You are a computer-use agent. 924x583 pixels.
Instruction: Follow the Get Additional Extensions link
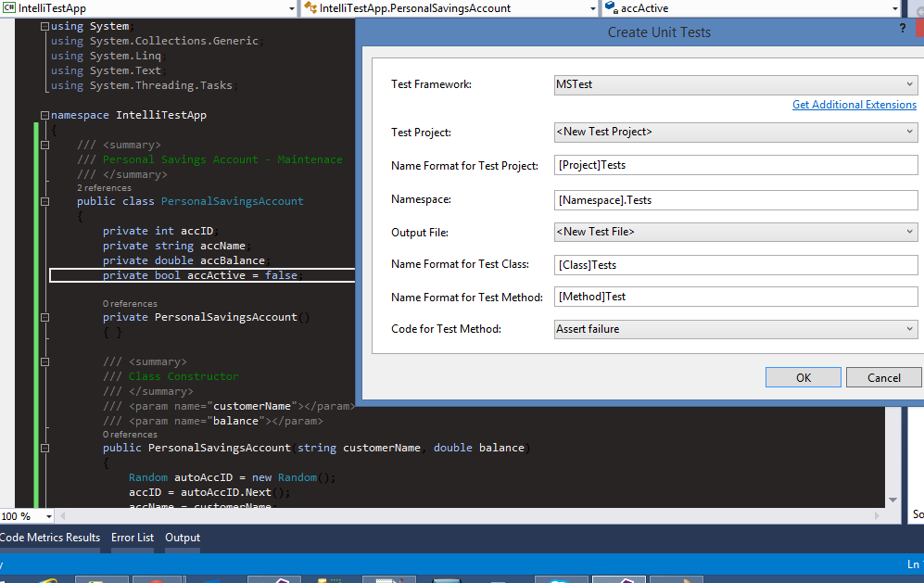pyautogui.click(x=854, y=105)
